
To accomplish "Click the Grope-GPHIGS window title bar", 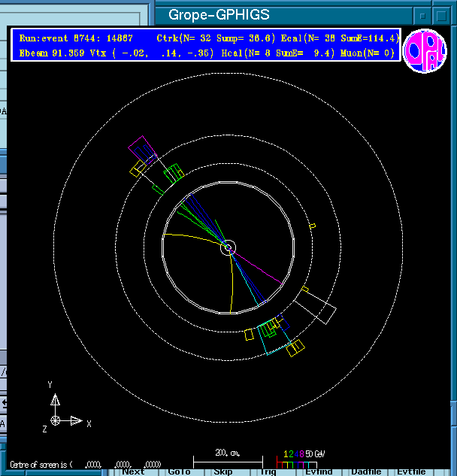I will [x=218, y=14].
